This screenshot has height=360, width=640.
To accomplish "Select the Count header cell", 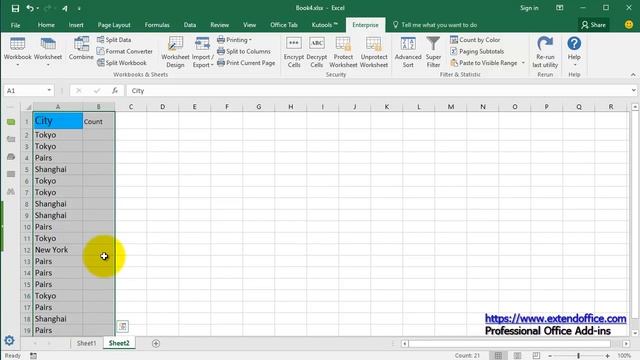I will click(x=99, y=121).
